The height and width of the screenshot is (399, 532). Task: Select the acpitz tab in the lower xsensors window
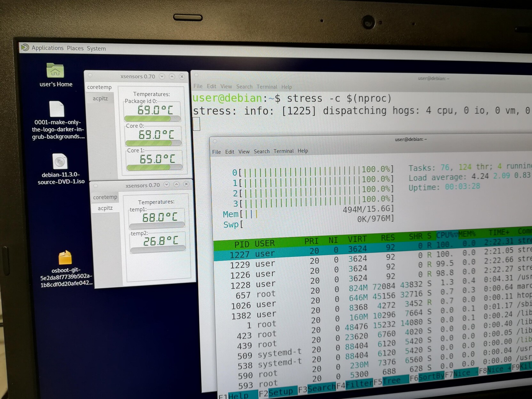pos(105,208)
